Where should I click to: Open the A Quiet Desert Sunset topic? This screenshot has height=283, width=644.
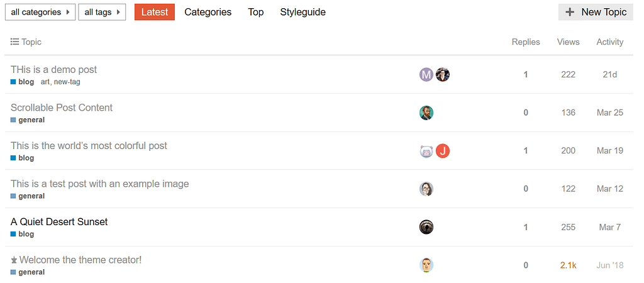[59, 222]
